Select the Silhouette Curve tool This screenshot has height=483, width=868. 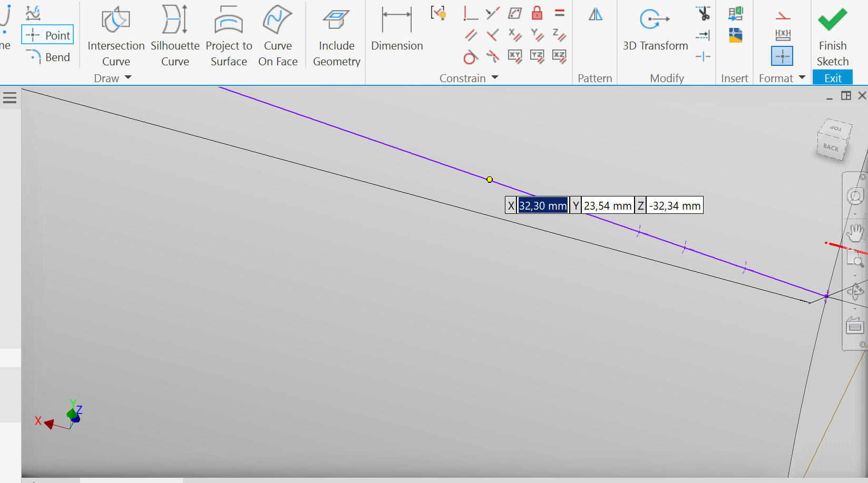point(174,34)
